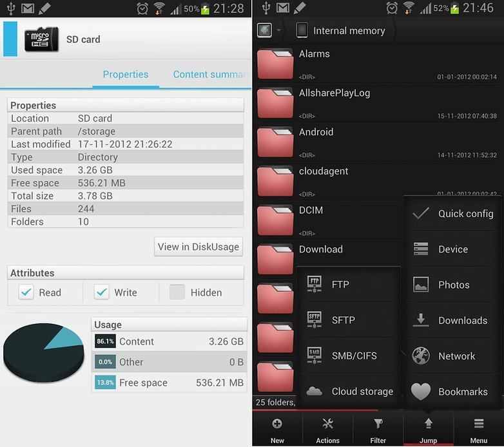This screenshot has width=504, height=447.
Task: Select the AllsharePlayLog directory name
Action: tap(334, 93)
